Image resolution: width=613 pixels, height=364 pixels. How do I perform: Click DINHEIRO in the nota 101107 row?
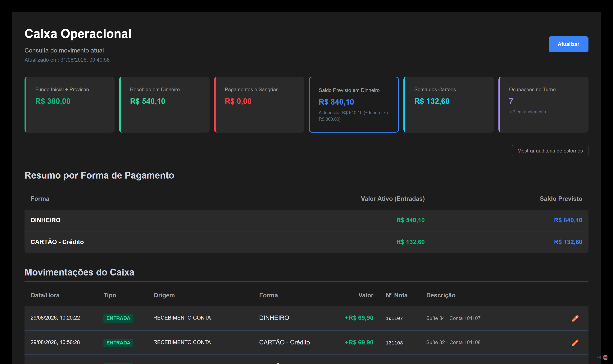(274, 318)
